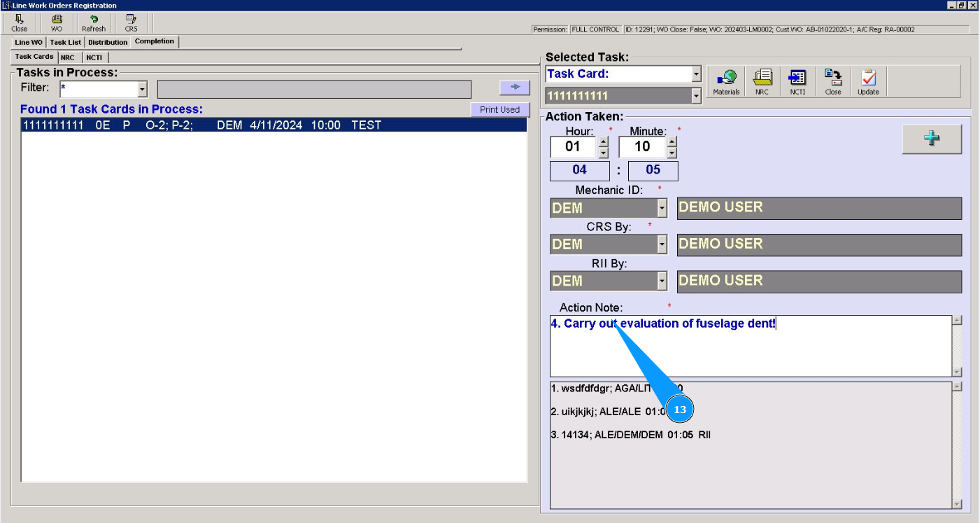This screenshot has height=523, width=980.
Task: Expand the Task Card type dropdown
Action: [x=696, y=74]
